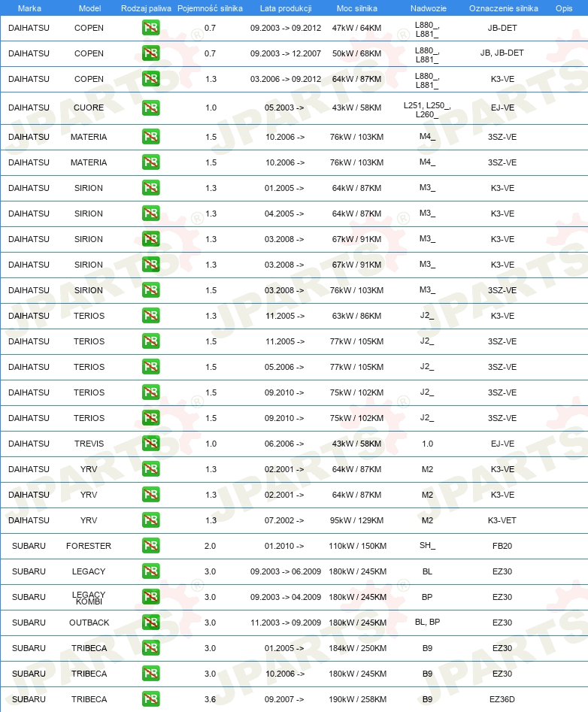Click the fuel icon in COPEN 50kW row
Screen dimensions: 588x712
point(150,53)
